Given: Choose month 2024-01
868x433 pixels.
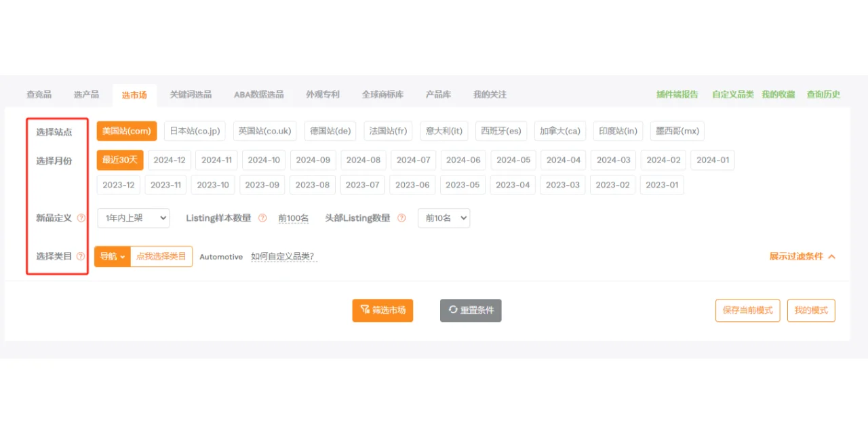Looking at the screenshot, I should (713, 160).
